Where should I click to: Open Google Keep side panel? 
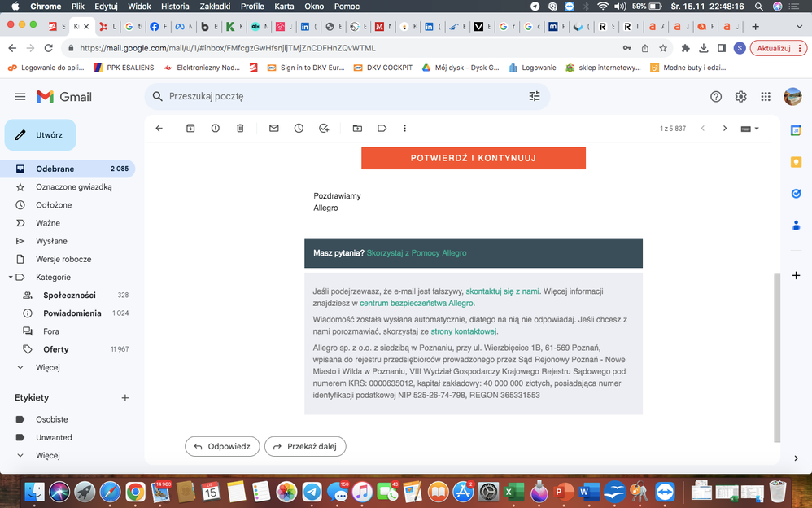coord(797,162)
